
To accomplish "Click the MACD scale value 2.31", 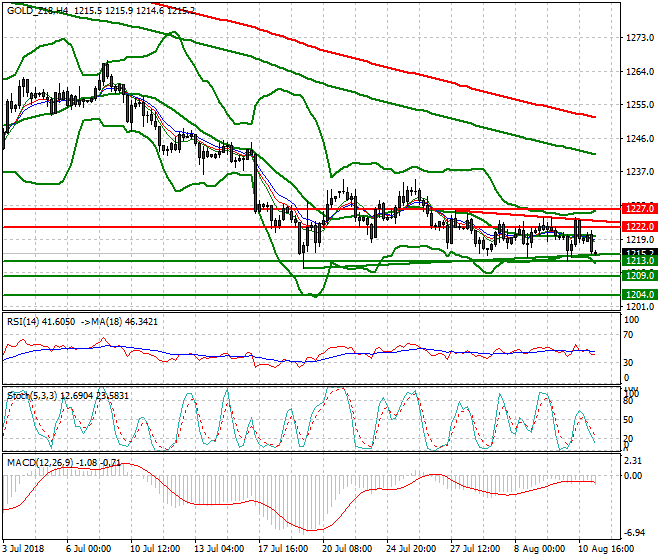I will coord(633,461).
